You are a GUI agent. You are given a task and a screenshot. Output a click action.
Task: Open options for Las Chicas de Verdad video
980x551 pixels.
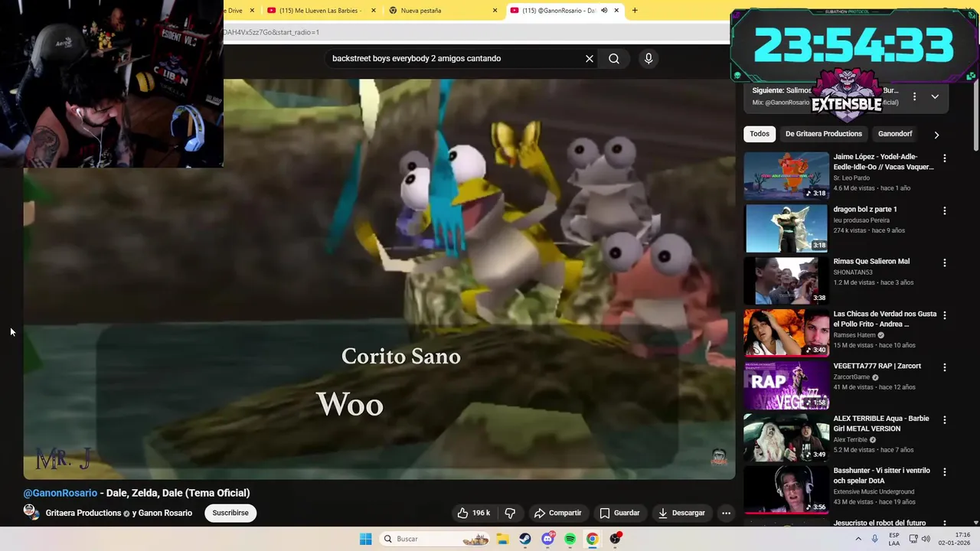[944, 315]
